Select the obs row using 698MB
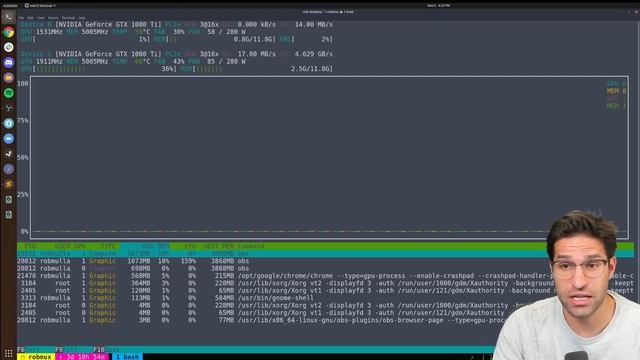Viewport: 640px width, 360px height. tap(325, 269)
